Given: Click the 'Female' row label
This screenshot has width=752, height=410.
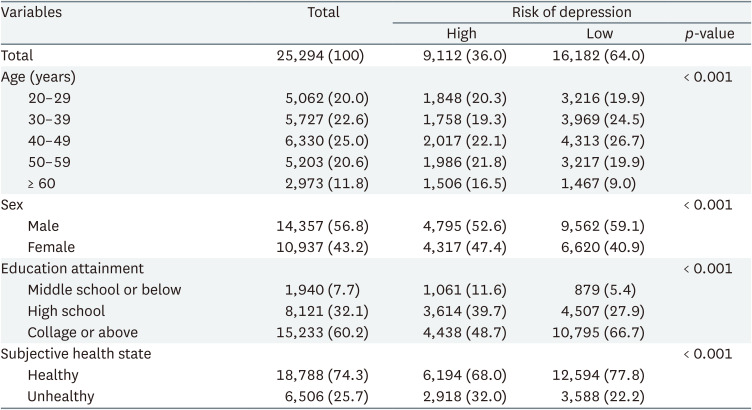Looking at the screenshot, I should 52,246.
